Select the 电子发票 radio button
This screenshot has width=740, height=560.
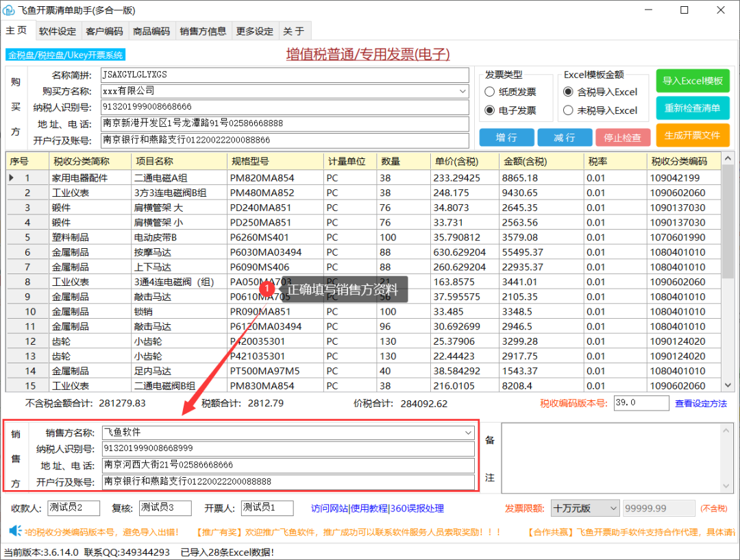click(x=490, y=110)
